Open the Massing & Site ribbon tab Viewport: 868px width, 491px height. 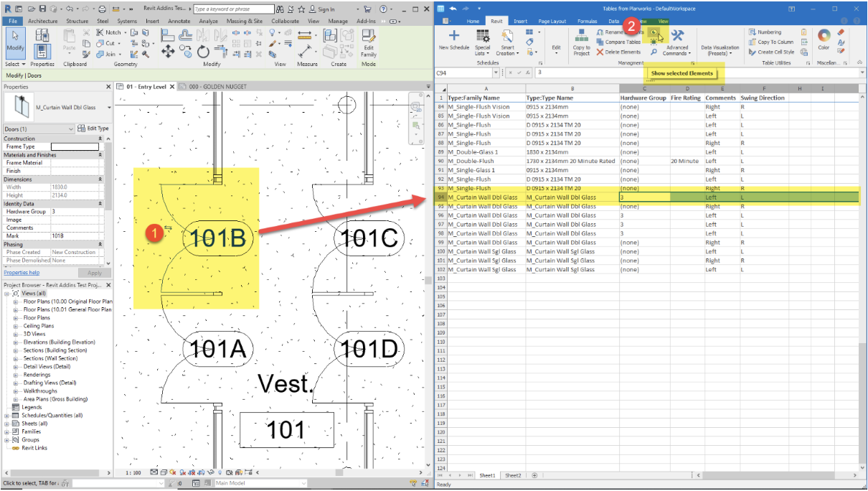(245, 22)
